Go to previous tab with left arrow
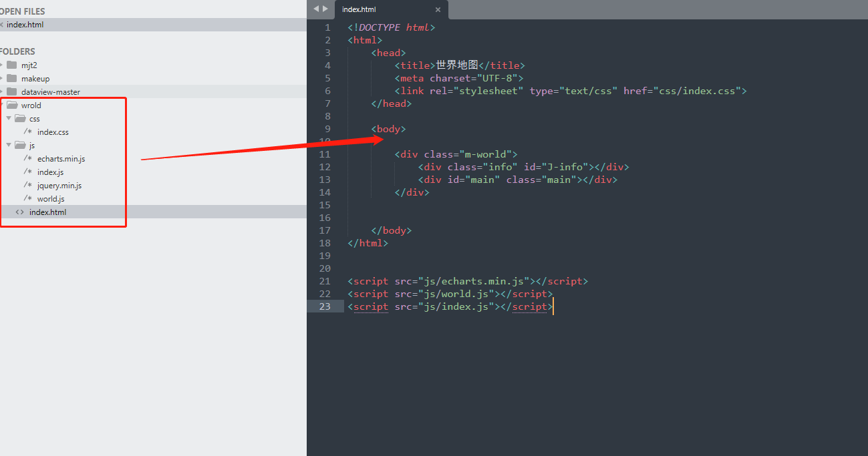 tap(317, 9)
